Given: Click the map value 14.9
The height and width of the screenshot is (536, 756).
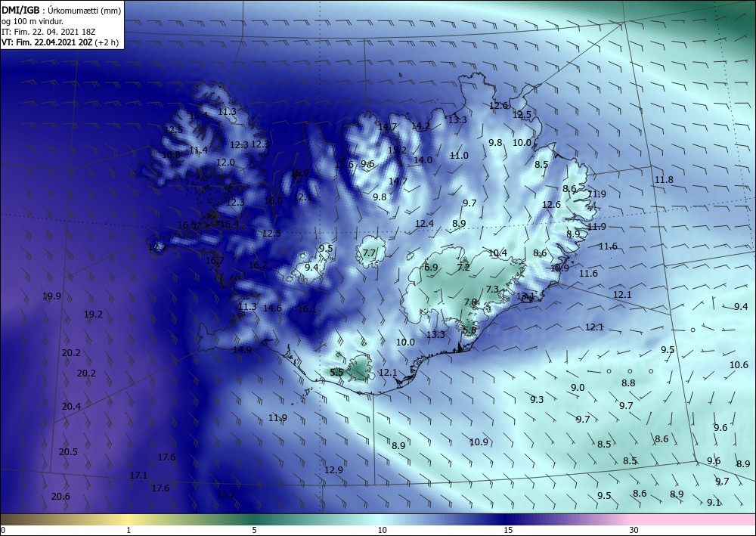Looking at the screenshot, I should click(x=242, y=349).
